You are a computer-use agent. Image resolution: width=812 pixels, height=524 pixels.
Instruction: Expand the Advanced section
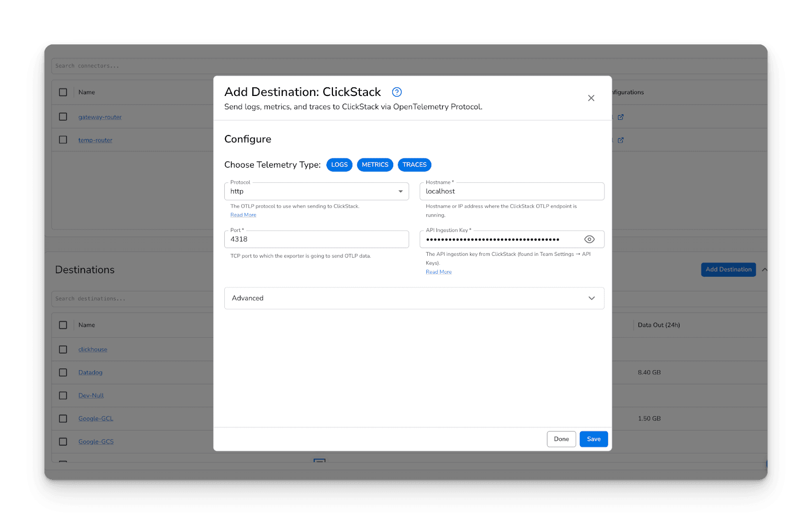pos(414,298)
